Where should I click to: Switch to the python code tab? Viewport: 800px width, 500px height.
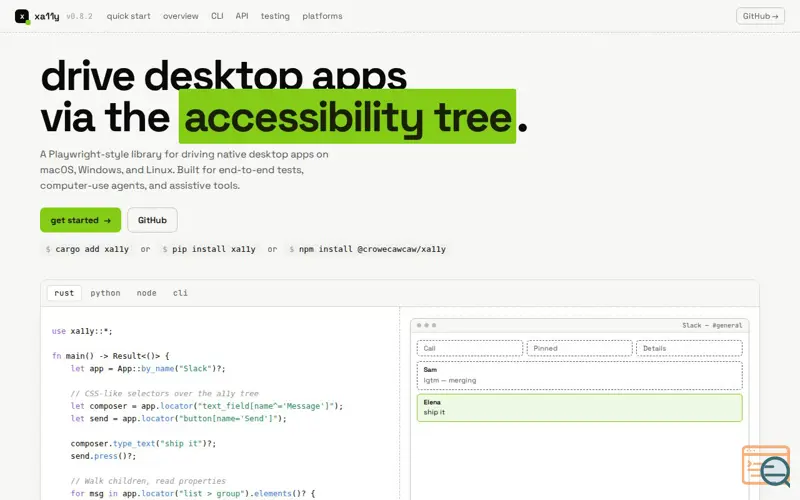[x=106, y=293]
